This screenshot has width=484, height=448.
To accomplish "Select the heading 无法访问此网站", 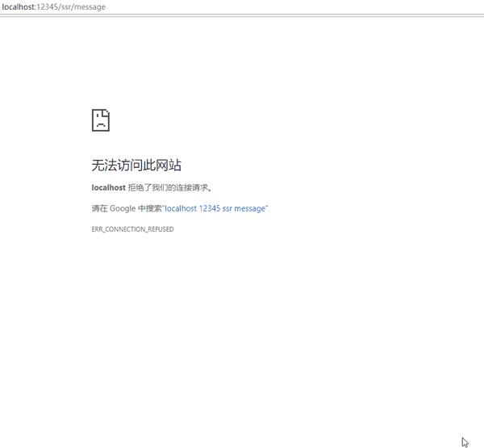I will [136, 165].
